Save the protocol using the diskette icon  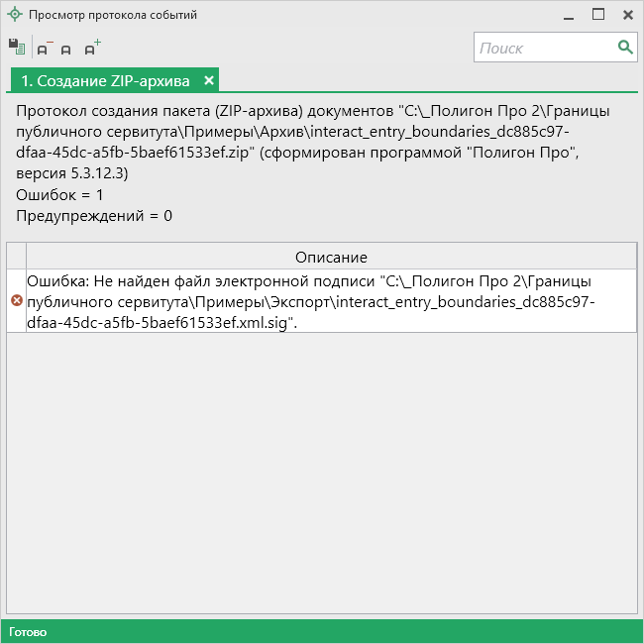tap(16, 47)
